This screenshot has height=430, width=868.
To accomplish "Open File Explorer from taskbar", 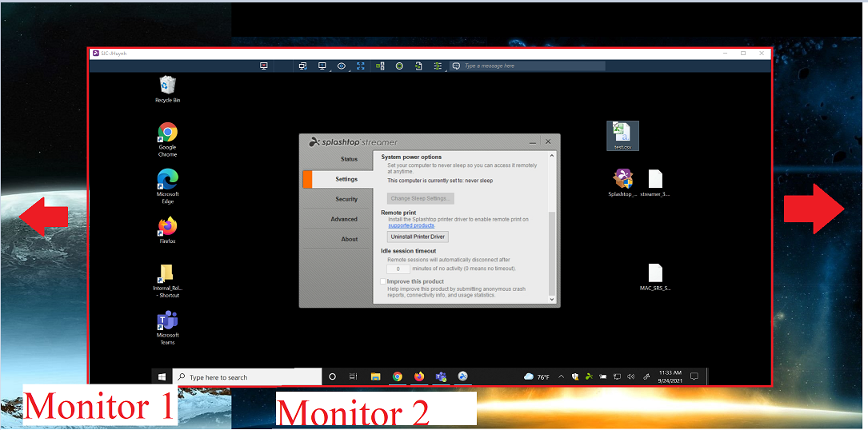I will pyautogui.click(x=375, y=377).
